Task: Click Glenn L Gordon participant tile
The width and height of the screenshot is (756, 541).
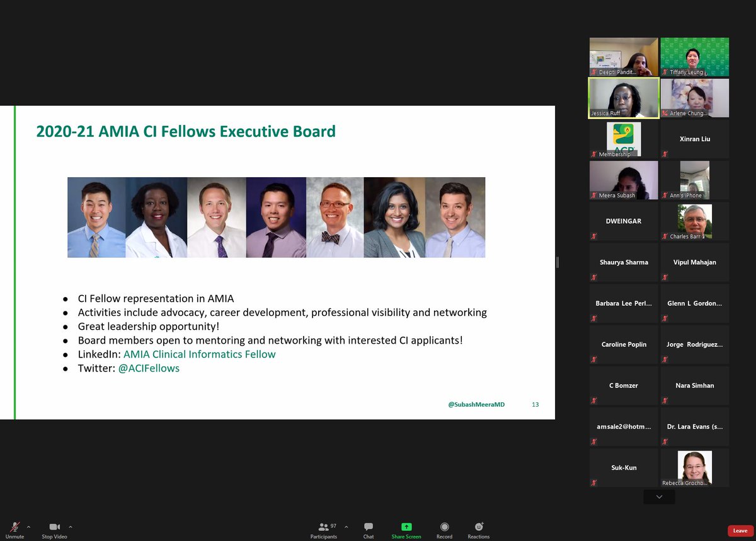Action: [695, 303]
